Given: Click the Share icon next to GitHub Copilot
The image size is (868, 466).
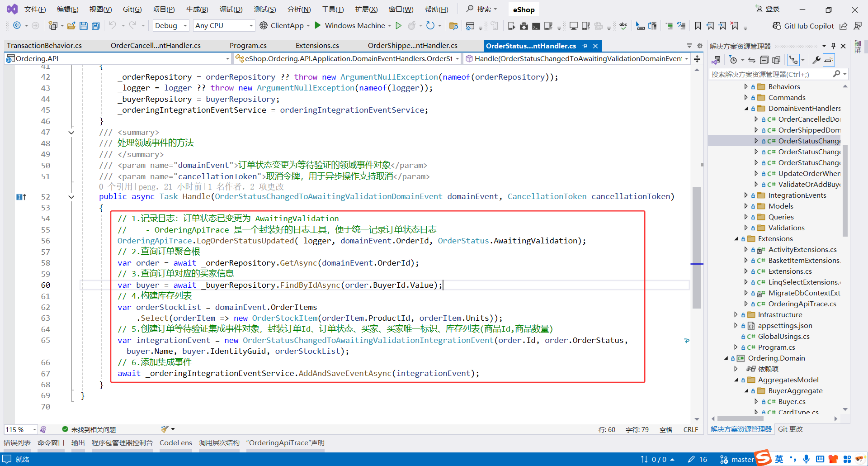Looking at the screenshot, I should [843, 26].
